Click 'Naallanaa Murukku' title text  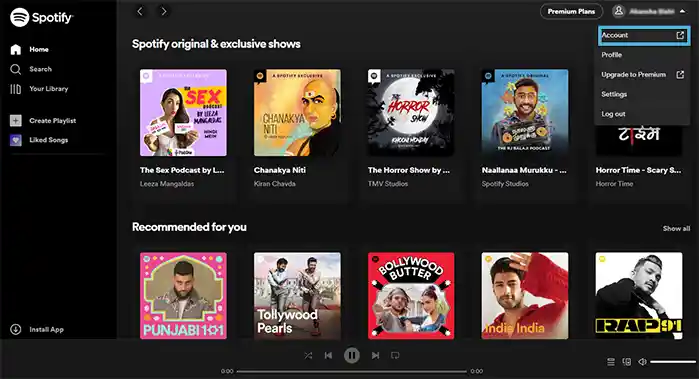coord(524,170)
